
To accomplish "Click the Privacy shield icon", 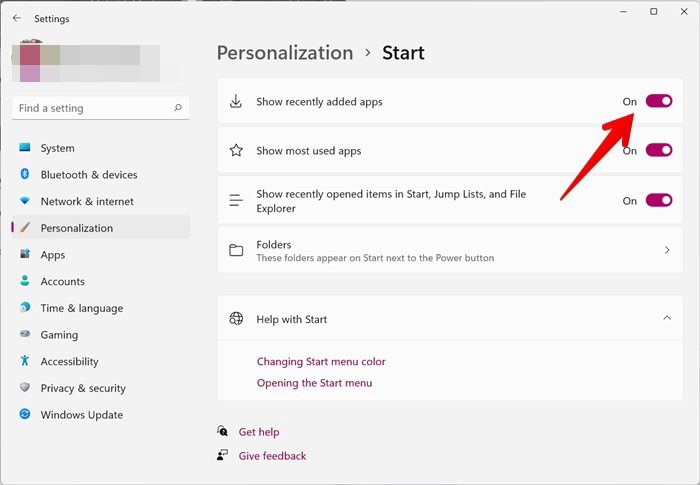I will (25, 387).
